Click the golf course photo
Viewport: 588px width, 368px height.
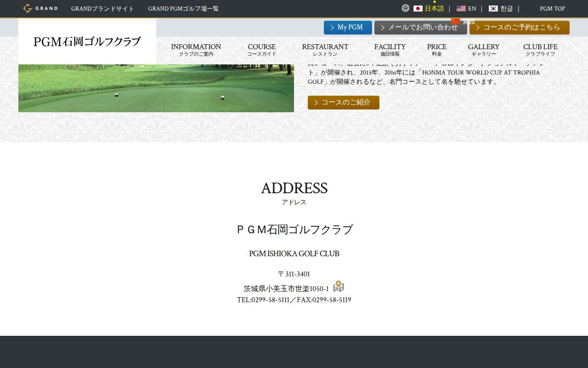point(156,88)
